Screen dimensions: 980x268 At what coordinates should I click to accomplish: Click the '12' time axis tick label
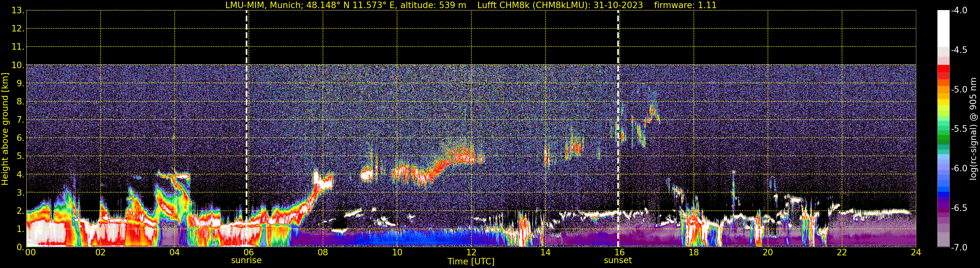coord(471,252)
